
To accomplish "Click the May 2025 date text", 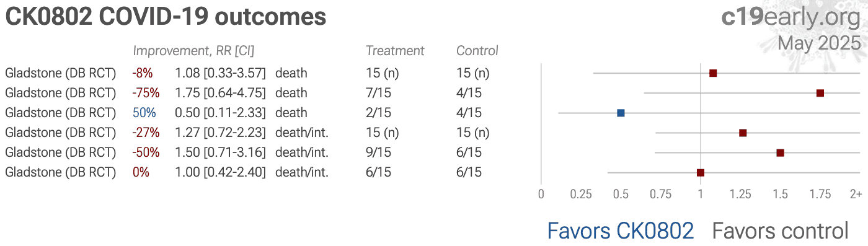I will (819, 43).
